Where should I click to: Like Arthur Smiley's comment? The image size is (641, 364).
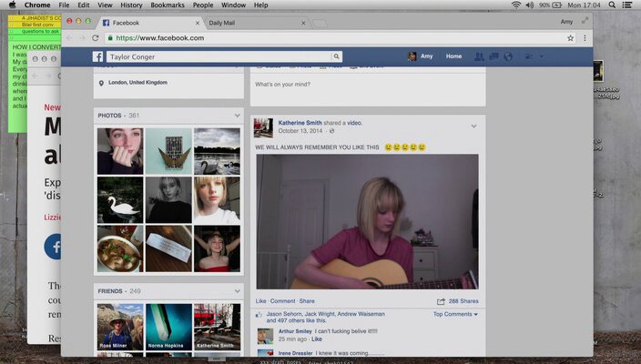tap(317, 339)
